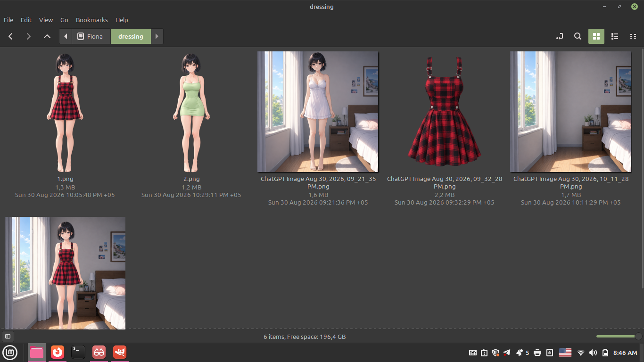Toggle location entry path mode
Viewport: 644px width, 362px height.
pyautogui.click(x=560, y=36)
